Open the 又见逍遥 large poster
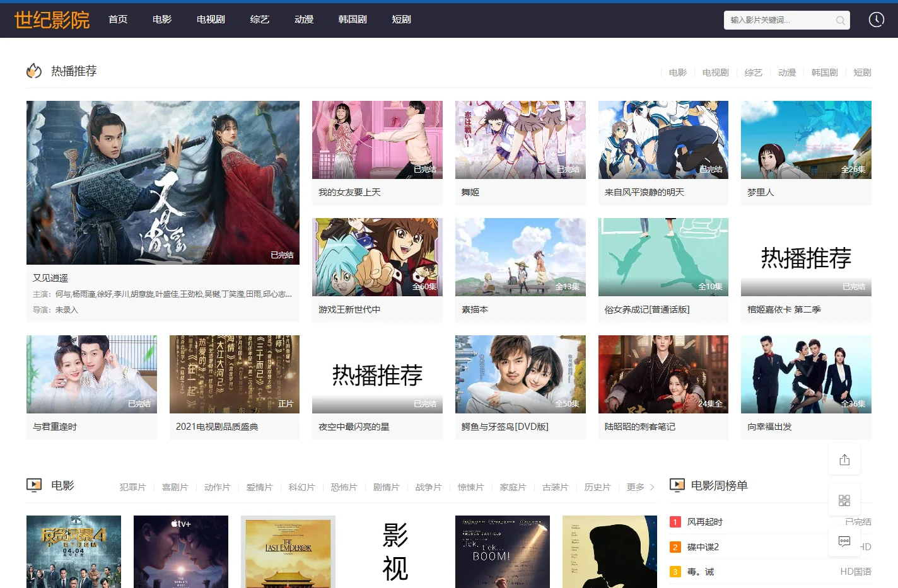 [163, 183]
